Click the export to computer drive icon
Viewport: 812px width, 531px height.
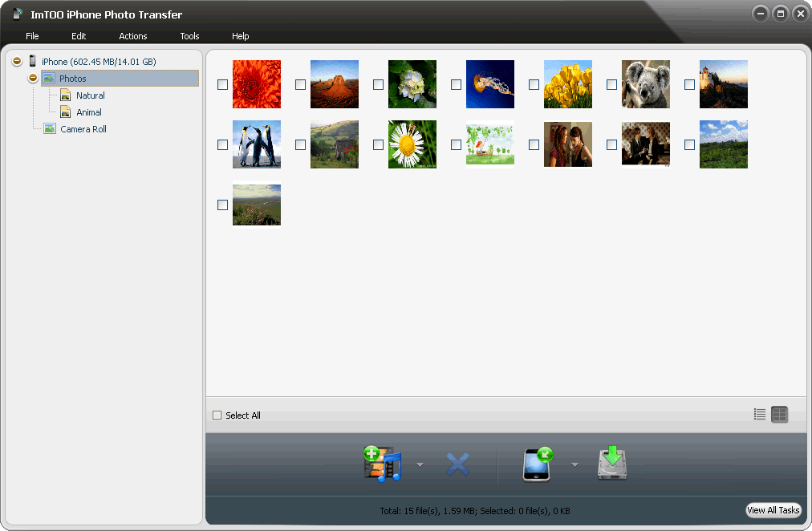pyautogui.click(x=611, y=464)
